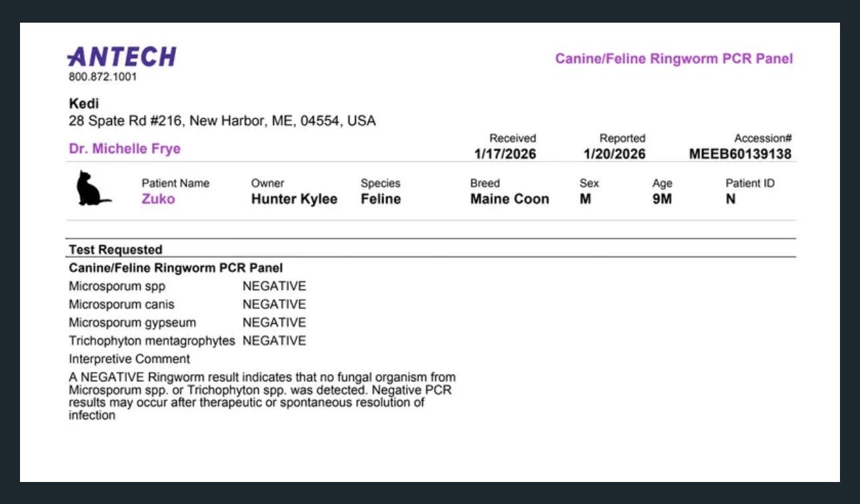Click the Maine Coon breed value
860x504 pixels.
click(x=509, y=199)
